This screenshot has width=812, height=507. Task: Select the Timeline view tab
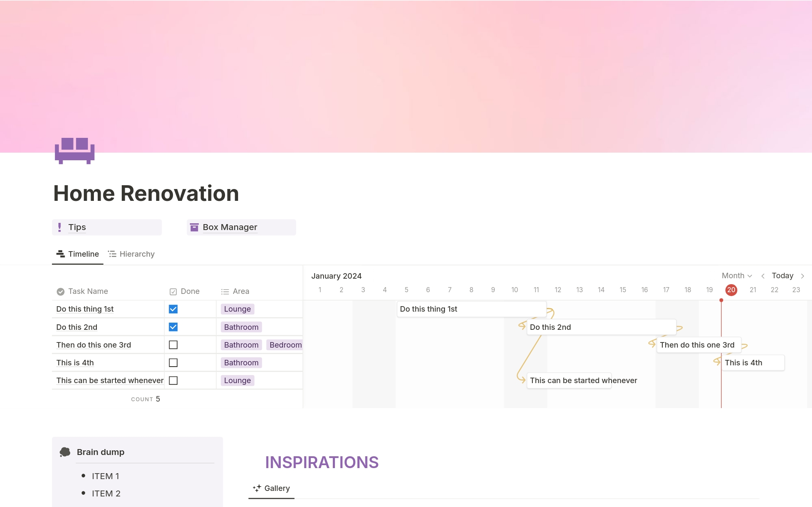point(78,254)
